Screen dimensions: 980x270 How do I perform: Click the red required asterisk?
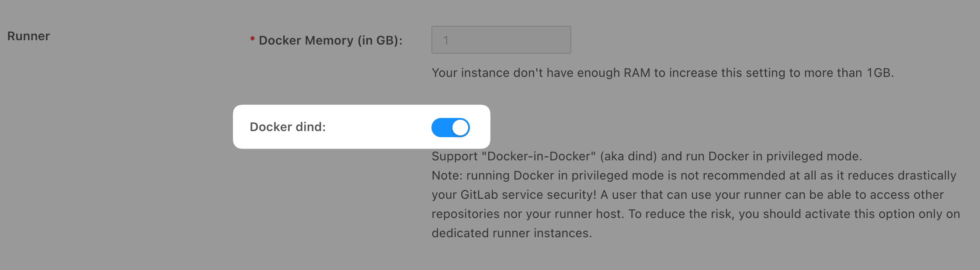(252, 40)
